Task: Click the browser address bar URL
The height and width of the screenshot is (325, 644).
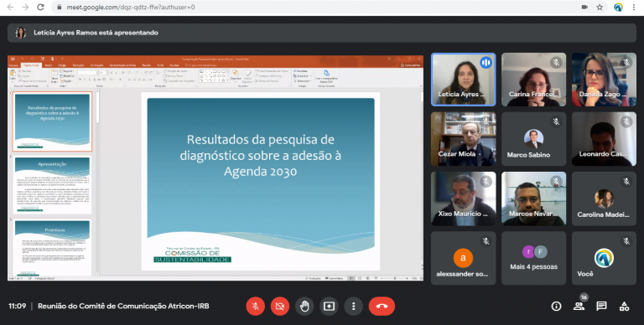Action: (x=131, y=7)
